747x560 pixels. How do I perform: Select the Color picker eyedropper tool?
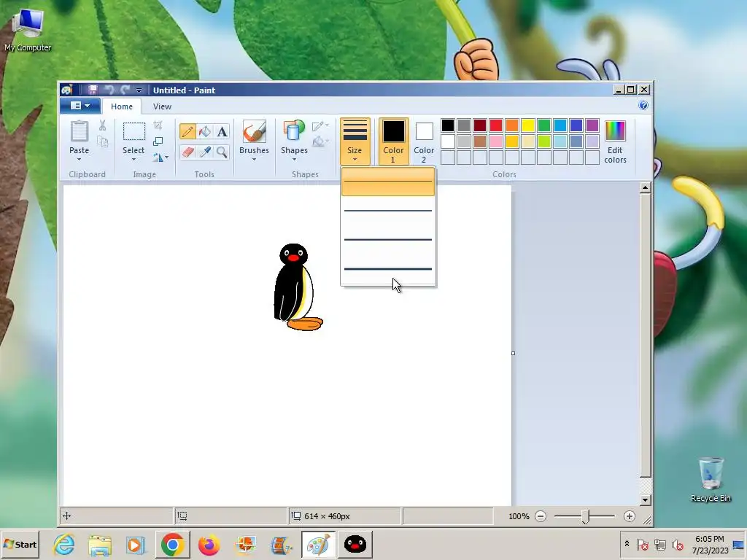pos(205,152)
